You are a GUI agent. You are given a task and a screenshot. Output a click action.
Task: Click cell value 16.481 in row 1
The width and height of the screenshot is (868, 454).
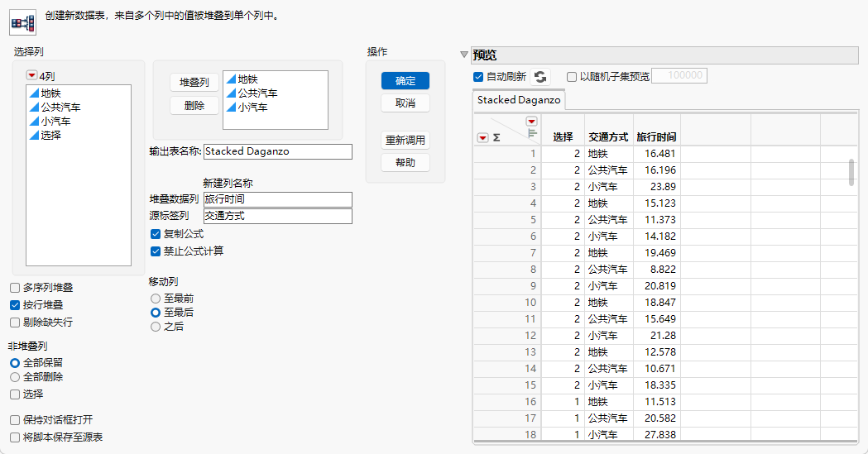coord(659,154)
